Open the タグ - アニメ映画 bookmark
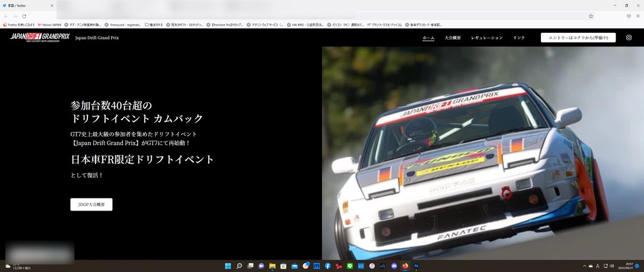 point(83,24)
